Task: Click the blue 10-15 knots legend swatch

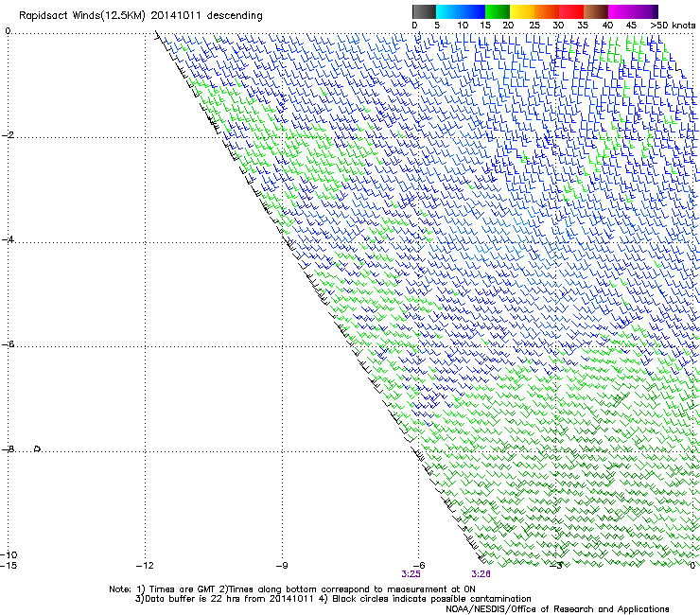Action: click(x=473, y=11)
